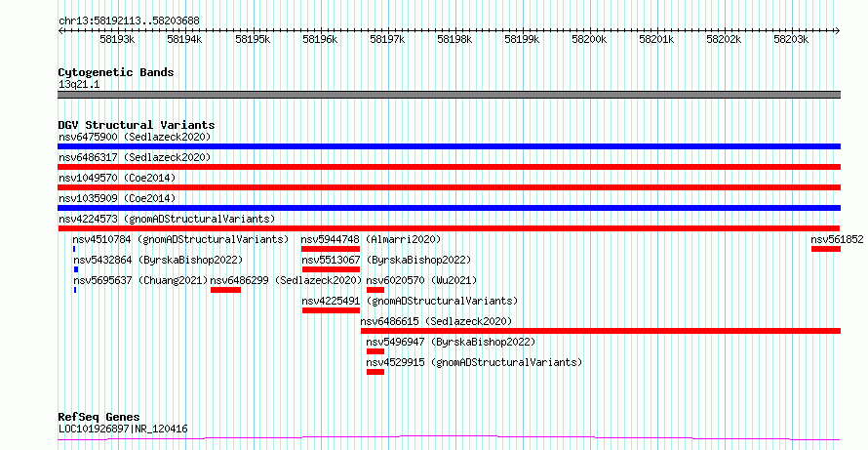
Task: Click the 13q21.1 band label
Action: tap(79, 84)
